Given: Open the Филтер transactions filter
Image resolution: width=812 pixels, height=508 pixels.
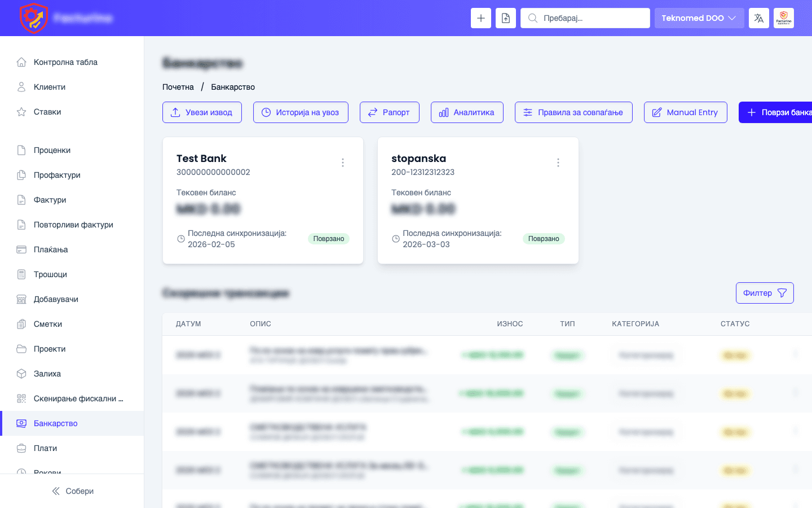Looking at the screenshot, I should click(764, 293).
